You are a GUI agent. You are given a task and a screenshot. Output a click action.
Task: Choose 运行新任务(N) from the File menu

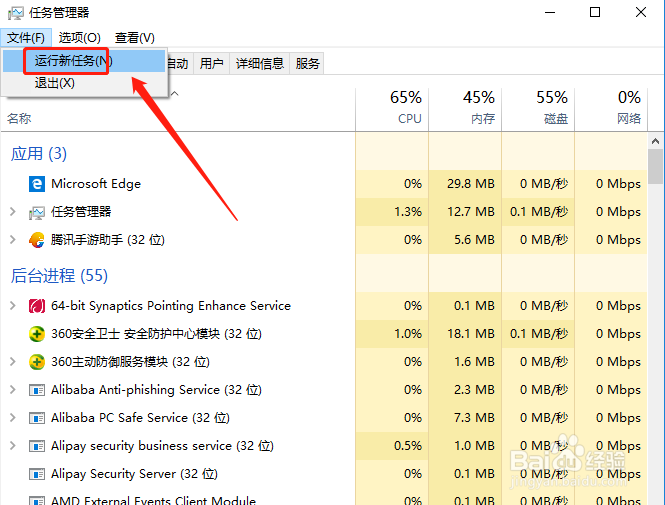84,61
